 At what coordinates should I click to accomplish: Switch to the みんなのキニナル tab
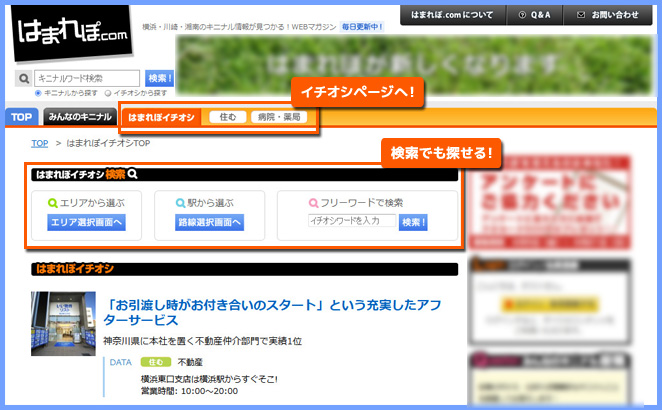[x=80, y=117]
